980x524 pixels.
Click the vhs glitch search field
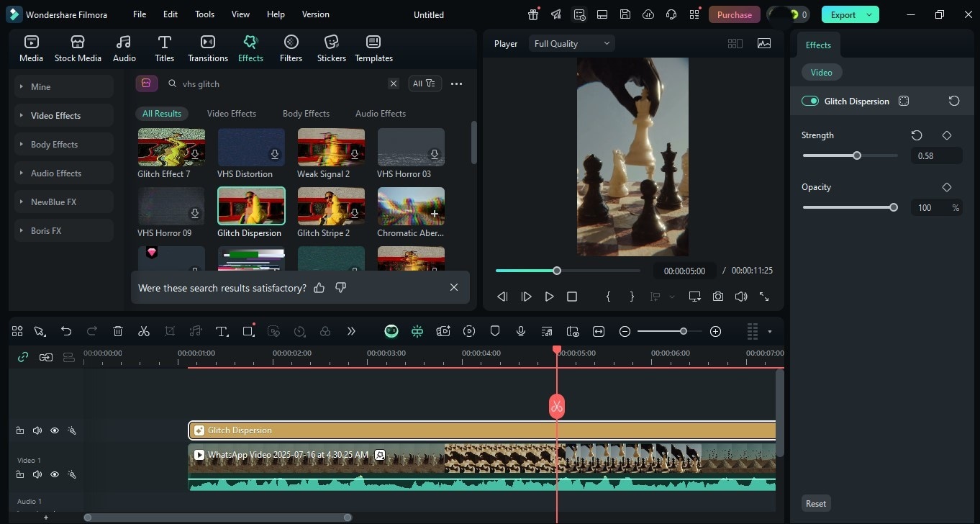click(283, 83)
